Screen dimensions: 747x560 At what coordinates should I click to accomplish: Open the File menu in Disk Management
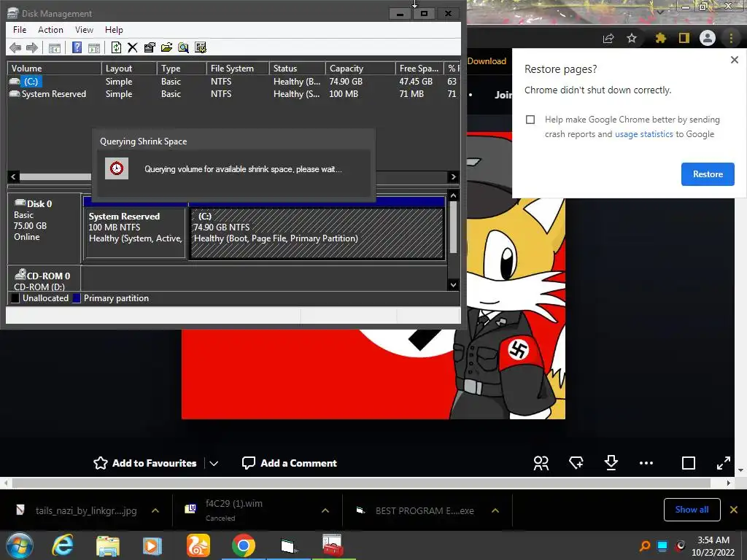[20, 29]
